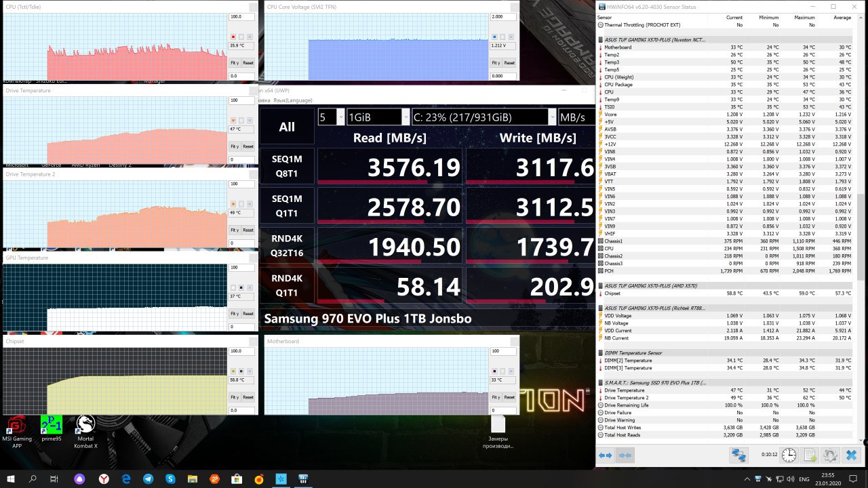The image size is (868, 488).
Task: Open Microsoft Store from taskbar
Action: [237, 479]
